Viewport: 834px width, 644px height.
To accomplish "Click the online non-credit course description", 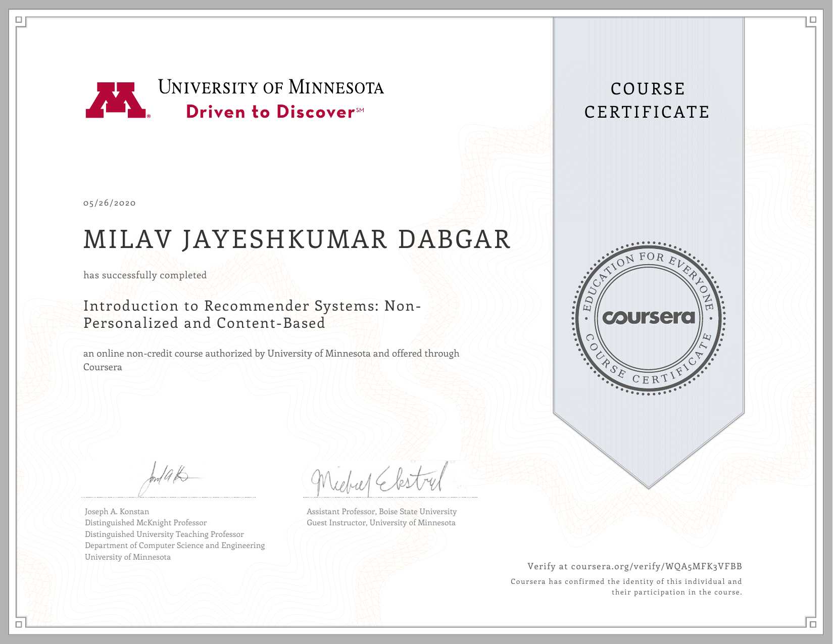I will pyautogui.click(x=271, y=360).
